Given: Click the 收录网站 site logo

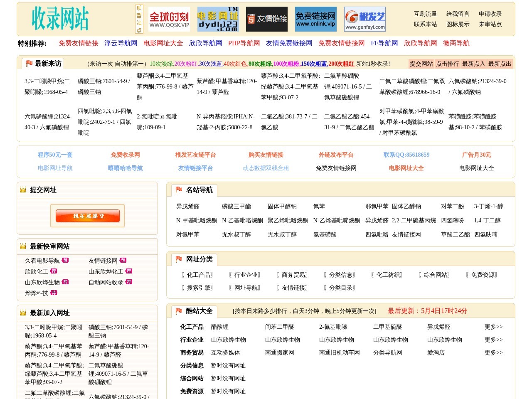Looking at the screenshot, I should (60, 18).
